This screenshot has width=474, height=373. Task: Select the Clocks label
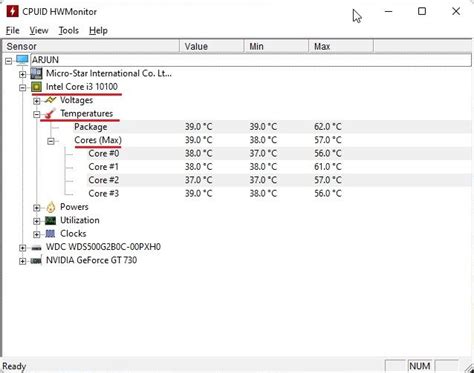pyautogui.click(x=73, y=233)
